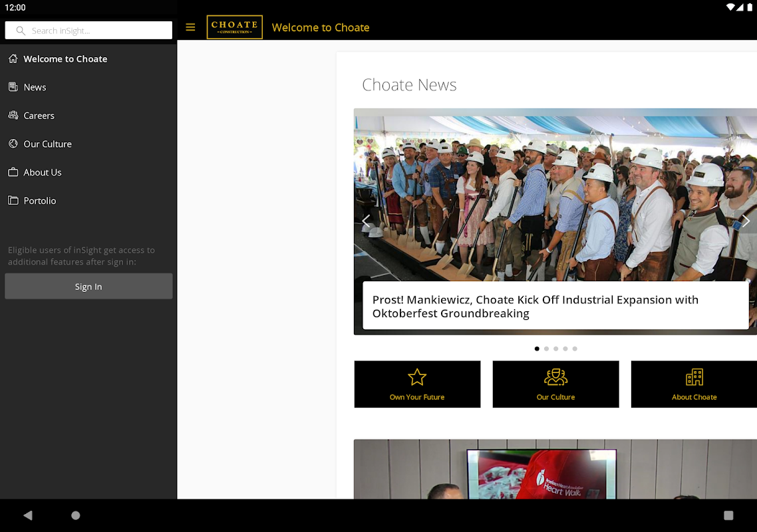Open Our Culture from the sidebar
This screenshot has height=532, width=757.
point(88,144)
